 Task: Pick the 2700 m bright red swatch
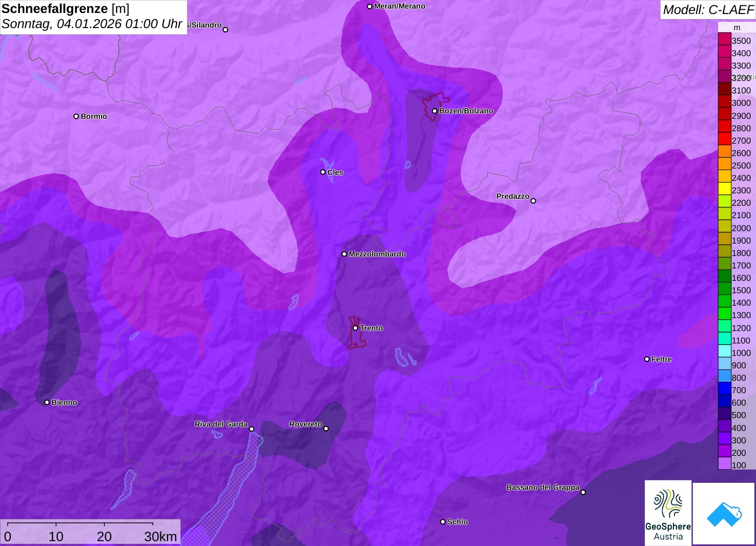[724, 139]
